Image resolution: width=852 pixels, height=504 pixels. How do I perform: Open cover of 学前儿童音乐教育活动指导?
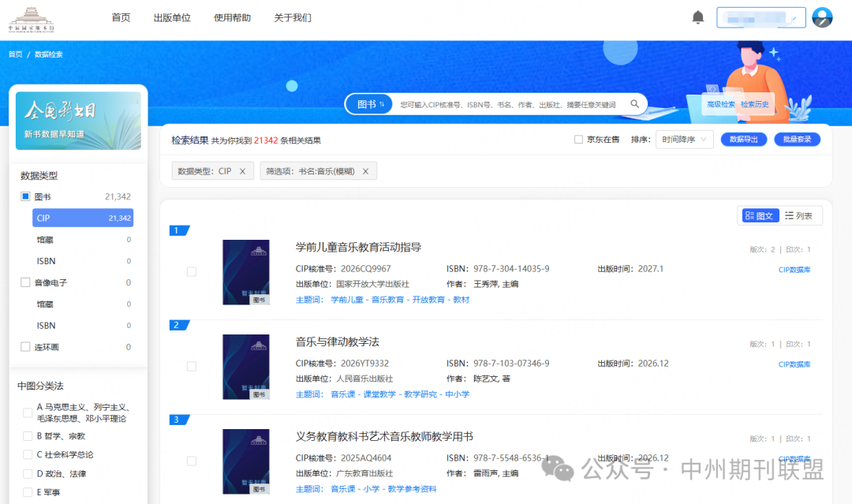click(246, 272)
